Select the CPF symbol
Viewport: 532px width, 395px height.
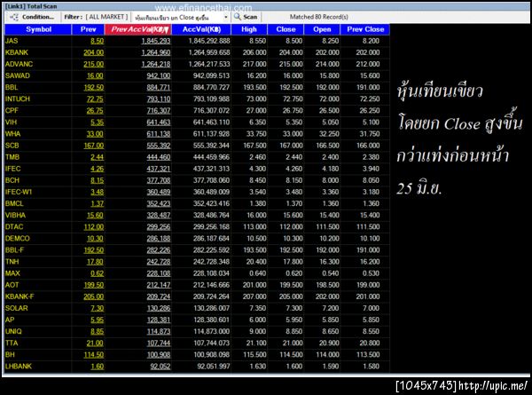[12, 111]
